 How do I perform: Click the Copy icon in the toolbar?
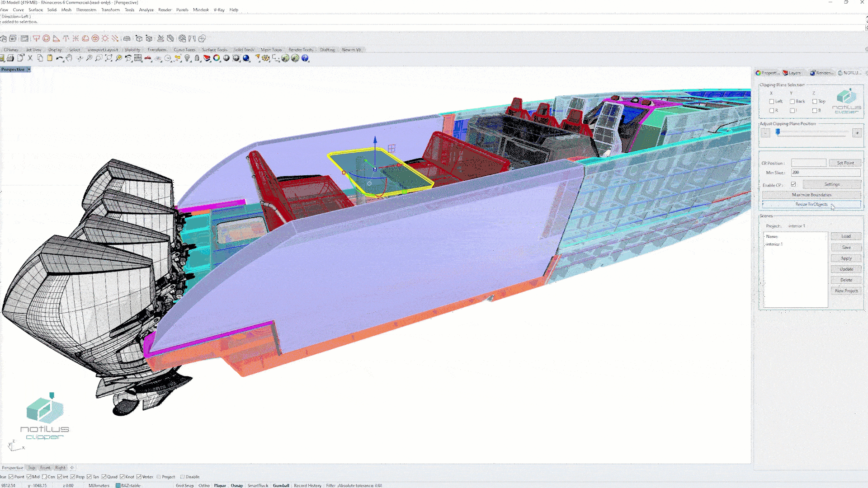click(40, 58)
